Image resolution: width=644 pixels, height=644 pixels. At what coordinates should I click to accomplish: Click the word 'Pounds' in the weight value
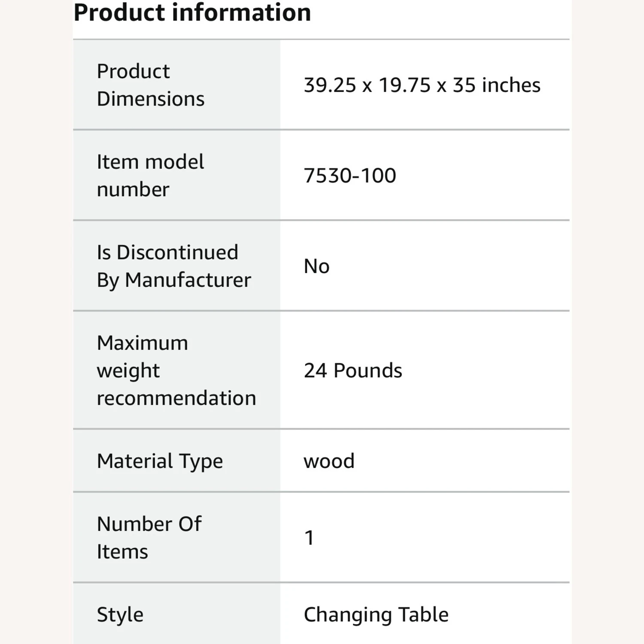(x=368, y=371)
